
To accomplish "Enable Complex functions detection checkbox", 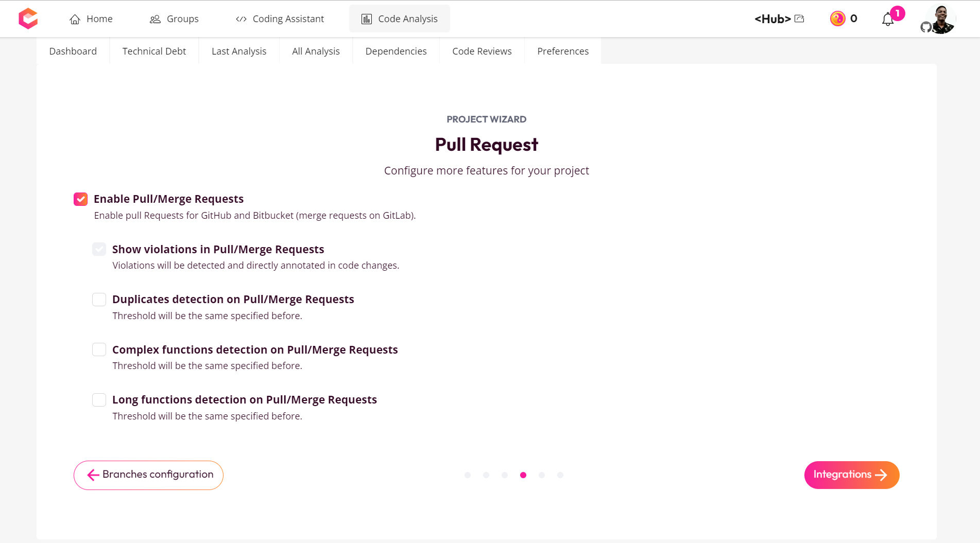I will tap(99, 349).
